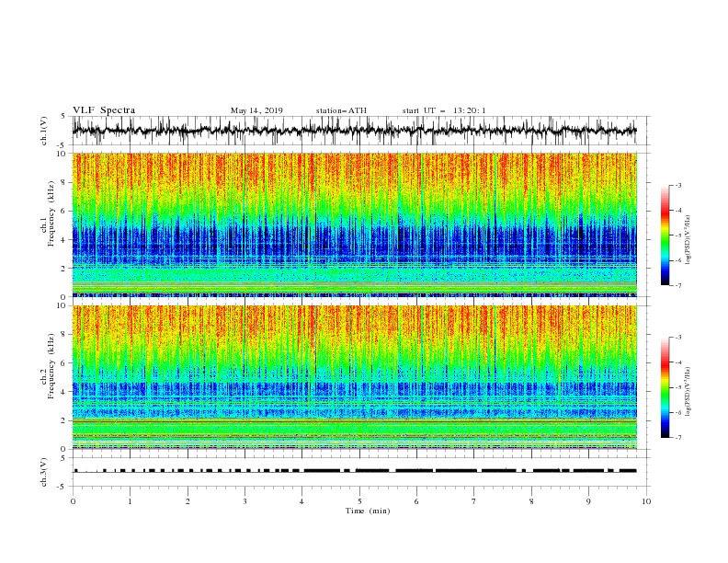The height and width of the screenshot is (563, 728).
Task: Select the "start UT = 13:20:1" text
Action: click(444, 110)
